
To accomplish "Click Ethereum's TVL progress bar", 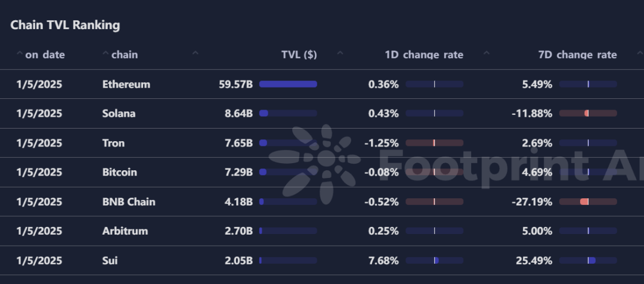I will tap(288, 84).
